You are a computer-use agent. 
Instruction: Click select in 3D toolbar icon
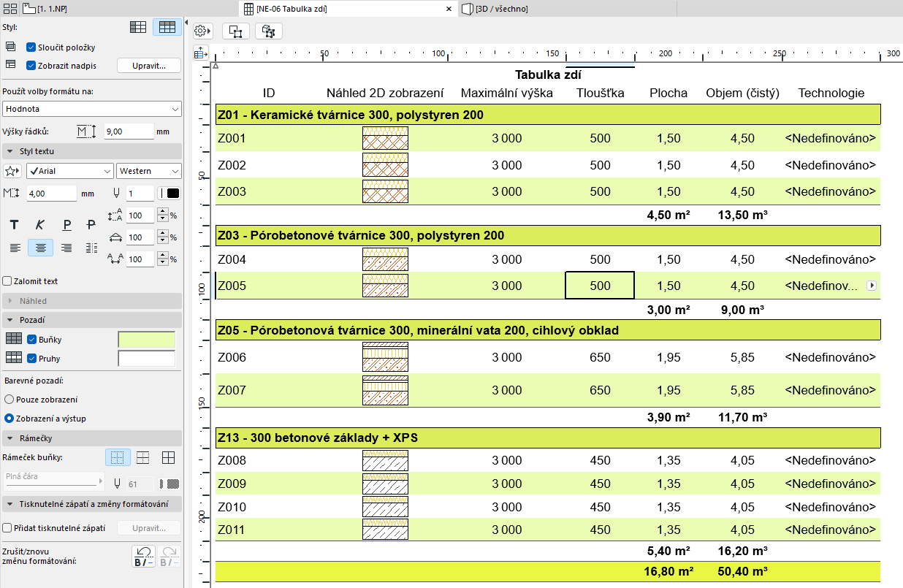[x=268, y=31]
